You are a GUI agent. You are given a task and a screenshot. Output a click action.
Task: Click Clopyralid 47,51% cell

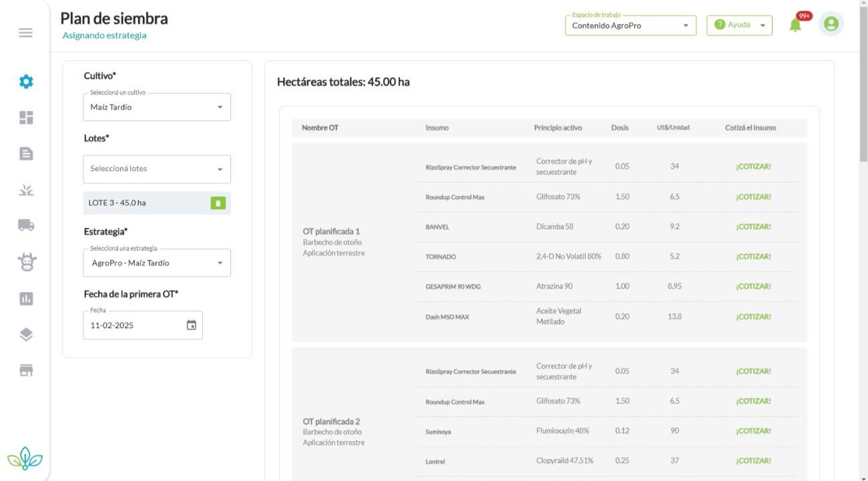tap(564, 461)
